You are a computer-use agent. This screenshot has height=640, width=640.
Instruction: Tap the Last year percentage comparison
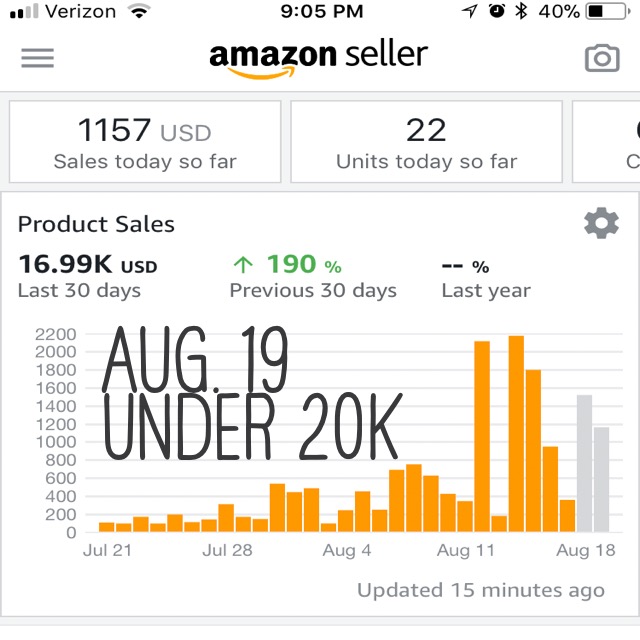click(x=486, y=278)
